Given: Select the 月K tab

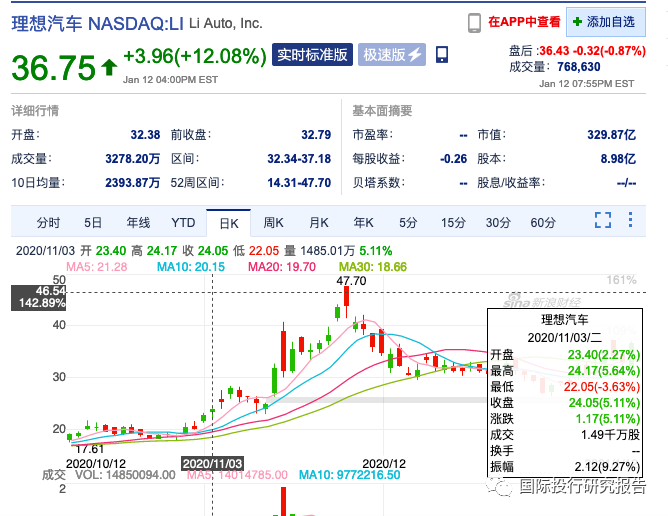Looking at the screenshot, I should click(x=319, y=222).
